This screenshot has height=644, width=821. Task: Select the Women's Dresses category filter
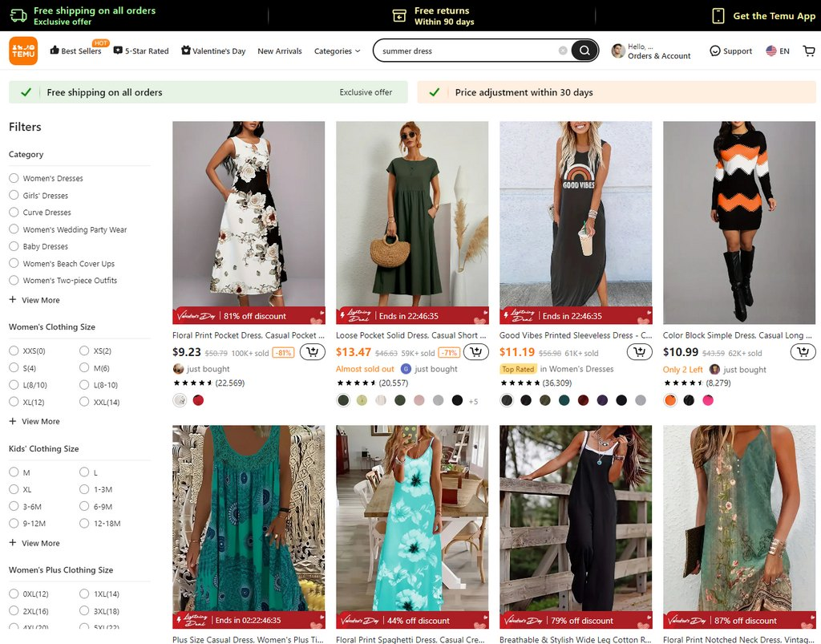click(x=14, y=178)
